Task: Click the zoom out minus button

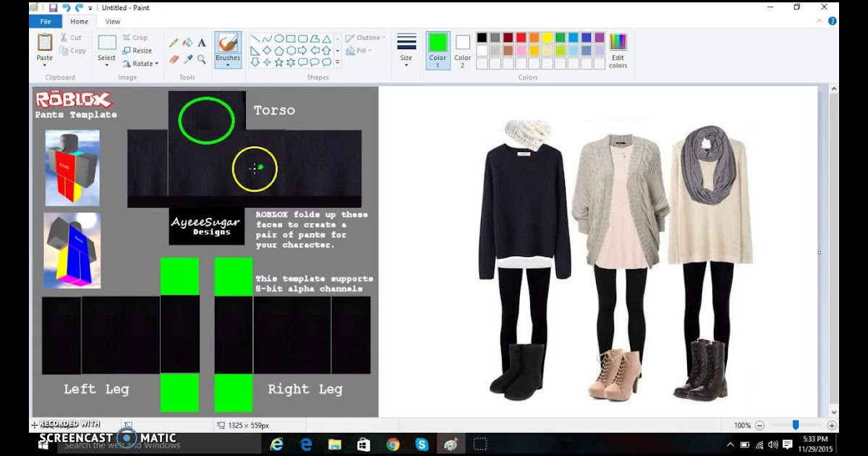Action: [759, 426]
